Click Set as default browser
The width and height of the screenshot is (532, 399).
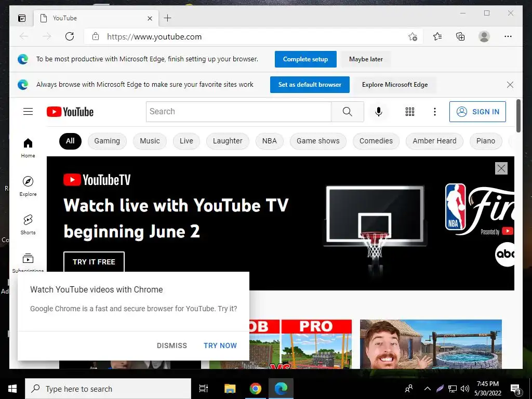click(310, 85)
